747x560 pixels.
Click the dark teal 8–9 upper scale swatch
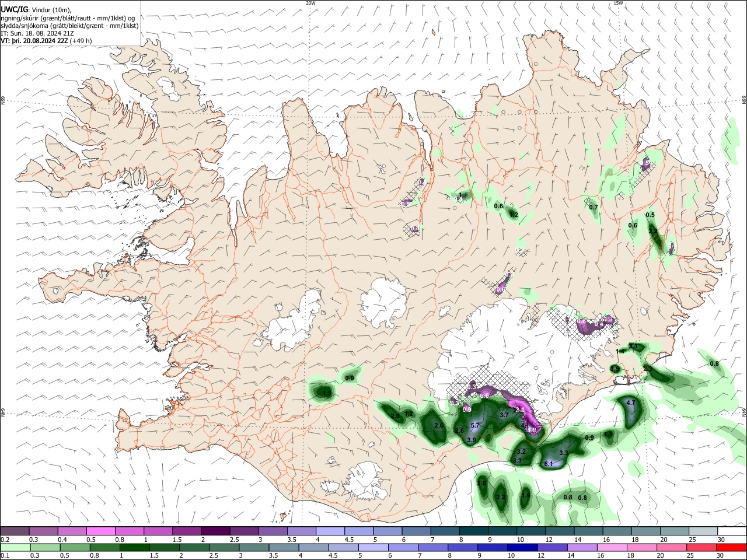(x=473, y=531)
